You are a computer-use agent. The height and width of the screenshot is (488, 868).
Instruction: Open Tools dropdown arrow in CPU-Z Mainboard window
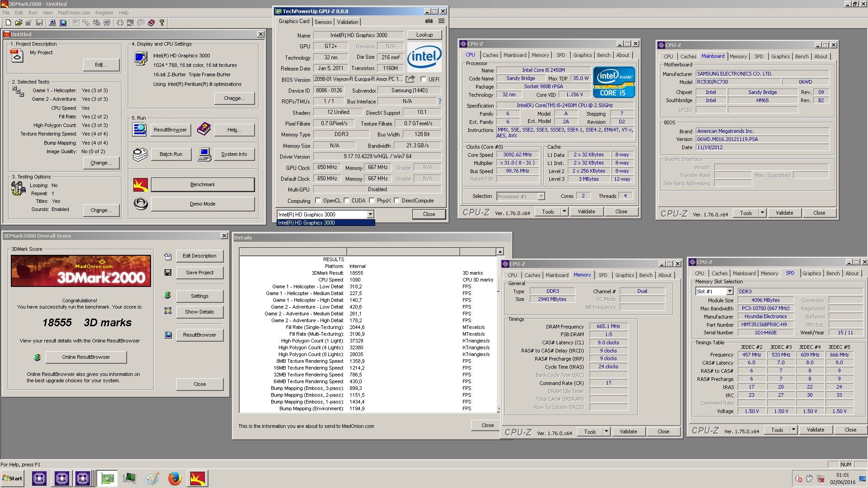[x=762, y=213]
